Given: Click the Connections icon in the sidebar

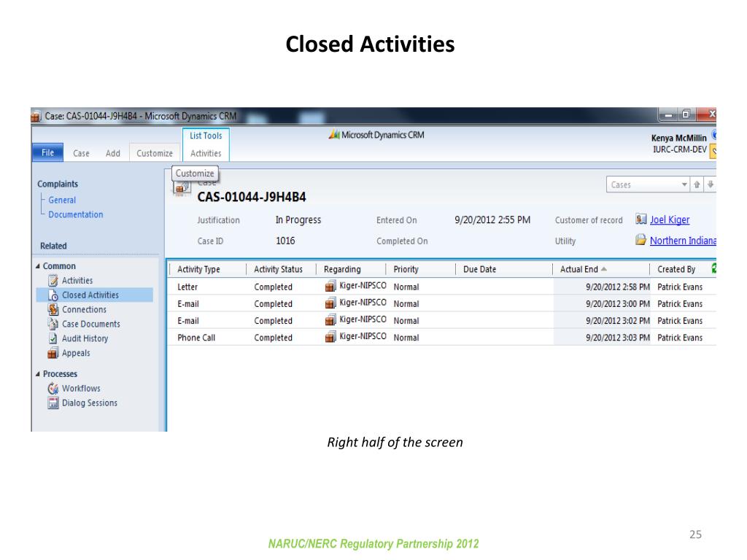Looking at the screenshot, I should pos(53,309).
